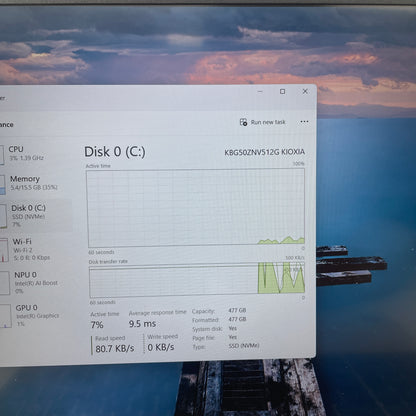
Task: Show NPU 0 Intel AI Boost stats
Action: (x=32, y=282)
